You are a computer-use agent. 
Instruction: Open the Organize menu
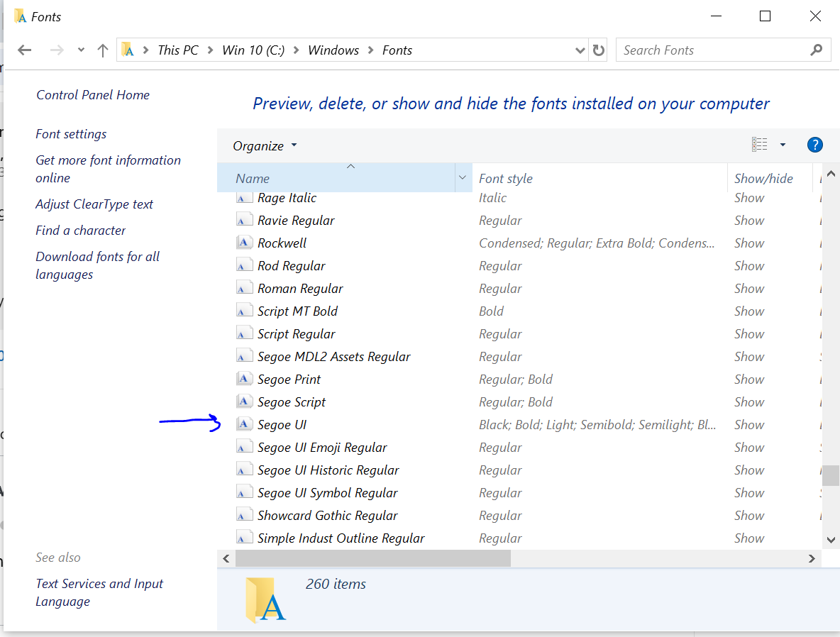click(x=265, y=145)
